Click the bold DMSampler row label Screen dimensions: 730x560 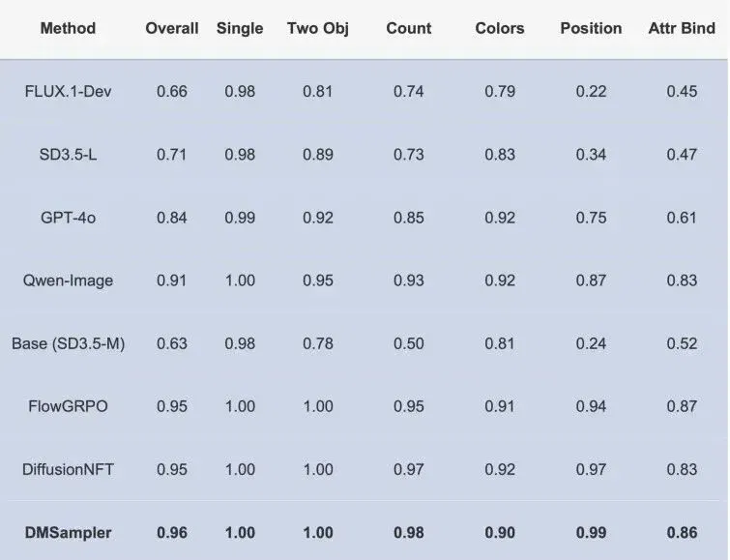click(68, 533)
